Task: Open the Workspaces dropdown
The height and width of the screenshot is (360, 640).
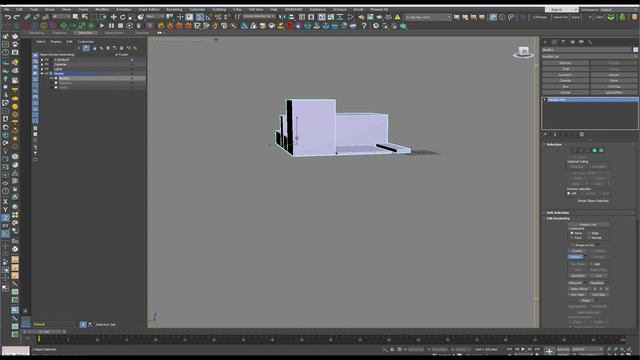Action: (618, 9)
